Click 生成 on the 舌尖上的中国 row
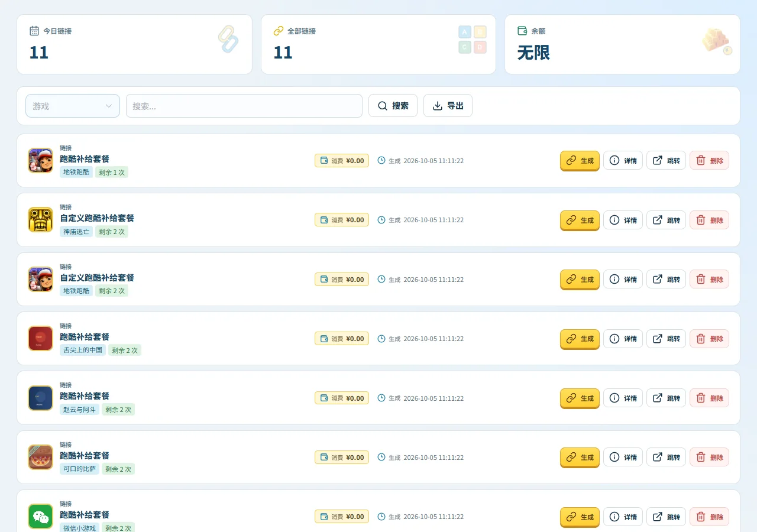Image resolution: width=757 pixels, height=532 pixels. click(x=580, y=339)
